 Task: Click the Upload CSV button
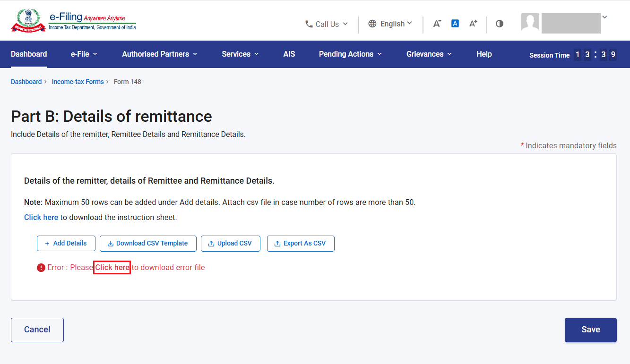pyautogui.click(x=231, y=244)
